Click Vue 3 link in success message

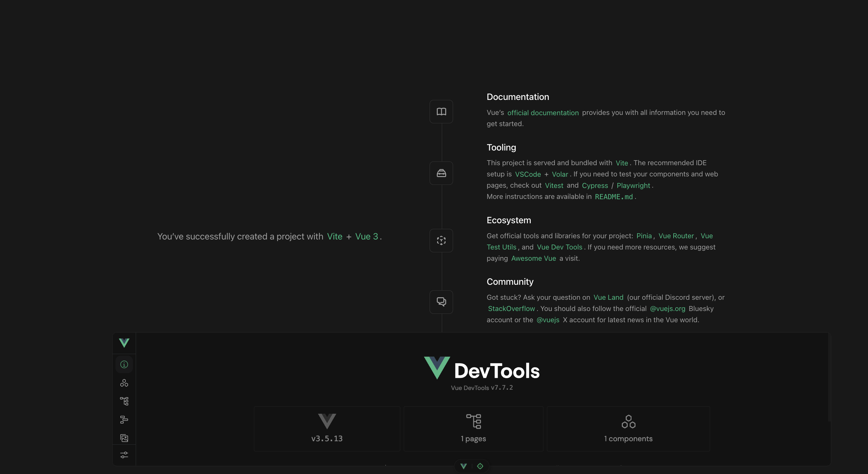(367, 237)
